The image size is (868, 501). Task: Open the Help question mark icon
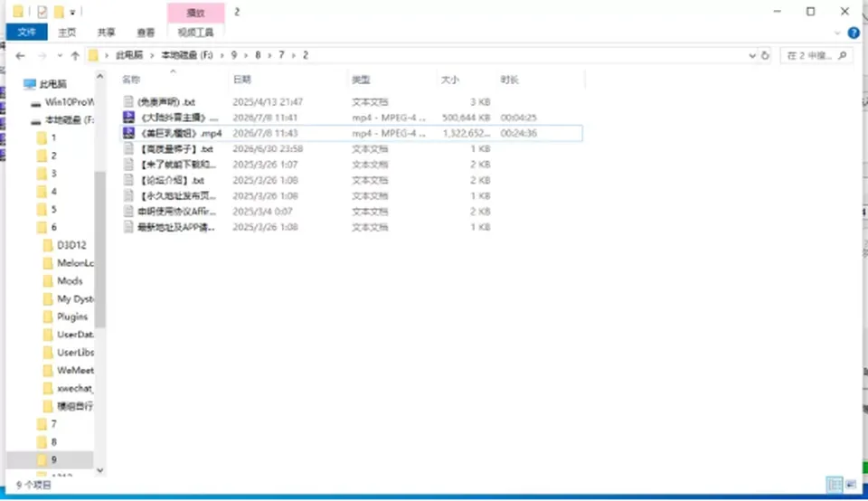click(854, 33)
